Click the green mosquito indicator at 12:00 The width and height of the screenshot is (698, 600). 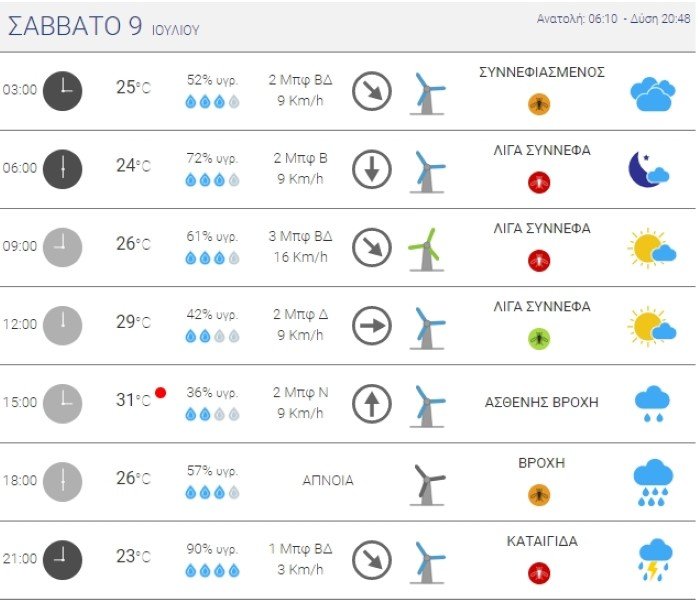pos(539,339)
